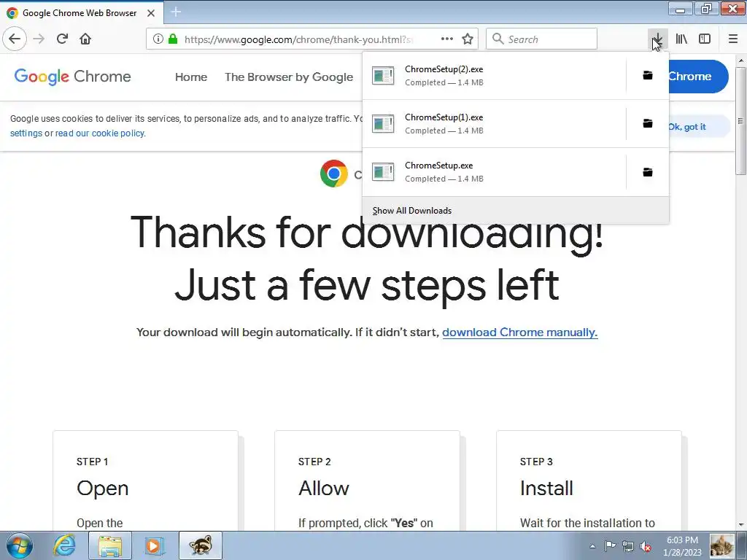Open containing folder for ChromeSetup(2).exe
The height and width of the screenshot is (560, 747).
(648, 75)
